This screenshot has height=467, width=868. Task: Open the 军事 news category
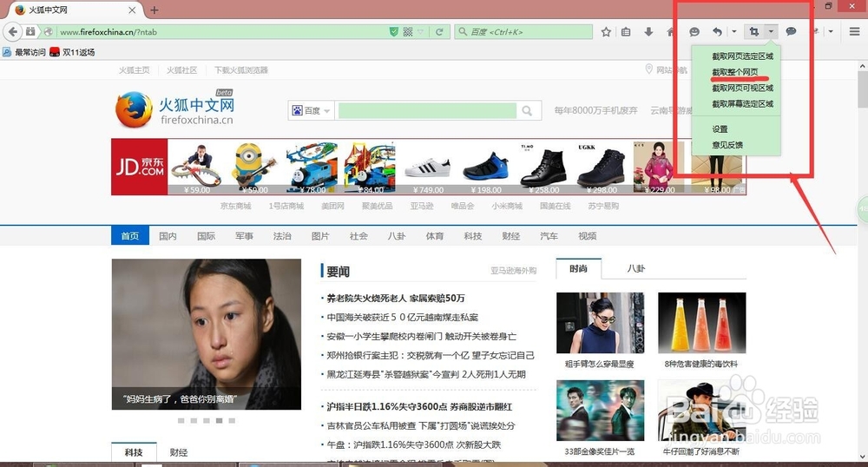pos(244,236)
